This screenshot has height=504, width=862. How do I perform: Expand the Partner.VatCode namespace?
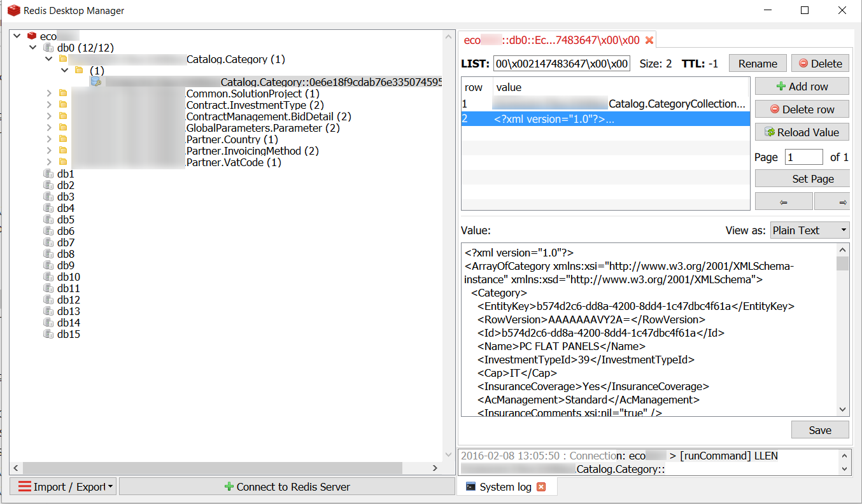tap(48, 162)
